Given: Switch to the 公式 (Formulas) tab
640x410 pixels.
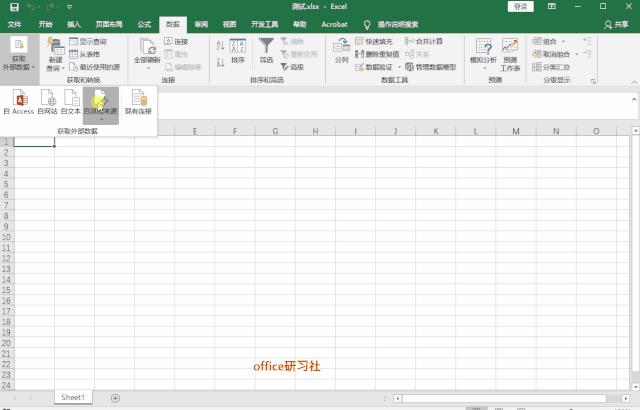Looking at the screenshot, I should [x=144, y=24].
